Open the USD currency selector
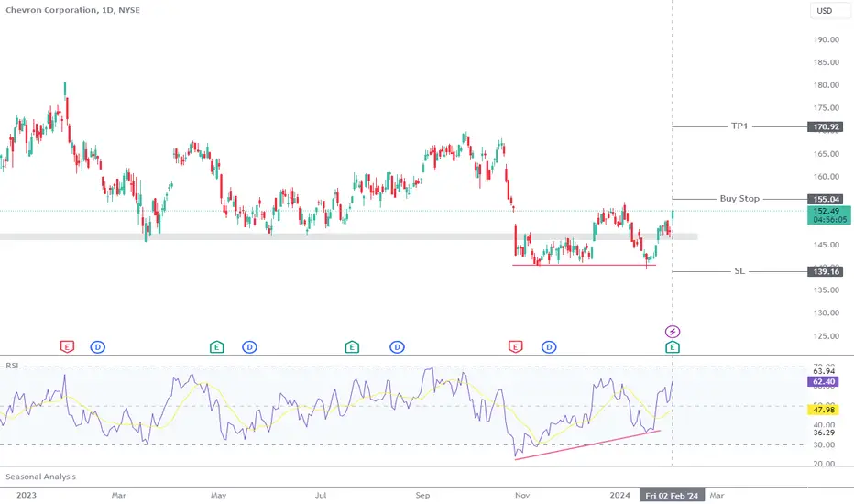The image size is (854, 504). tap(830, 10)
